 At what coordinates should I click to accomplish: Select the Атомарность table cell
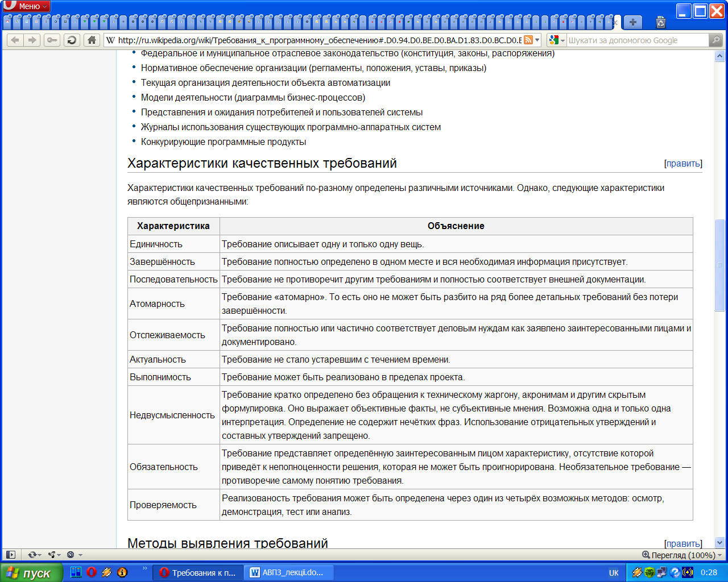coord(173,304)
